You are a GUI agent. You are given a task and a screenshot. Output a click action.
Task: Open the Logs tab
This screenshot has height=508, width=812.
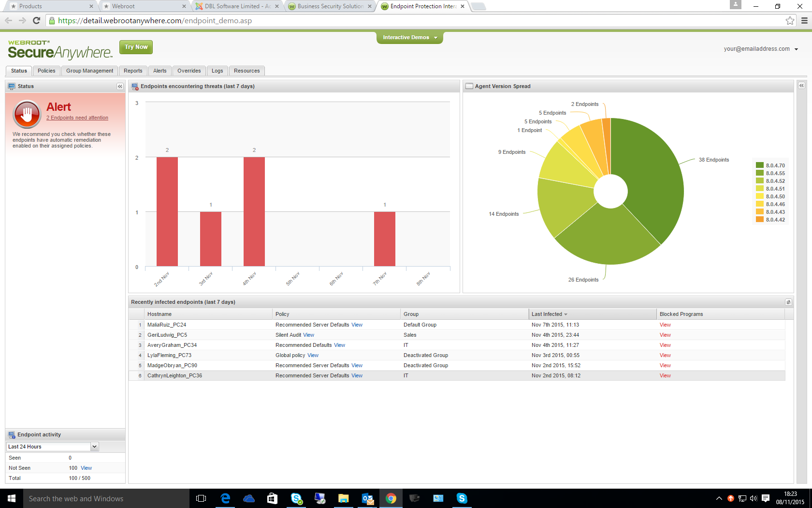pyautogui.click(x=217, y=71)
